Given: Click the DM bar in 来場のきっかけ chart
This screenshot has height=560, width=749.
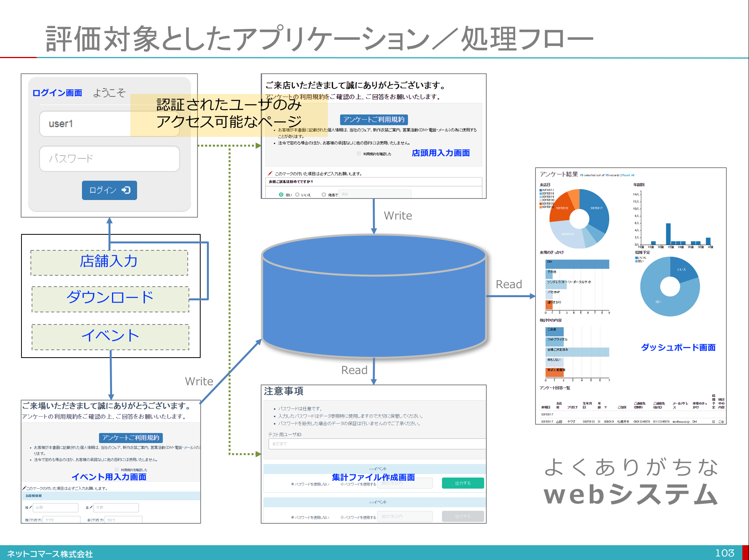Looking at the screenshot, I should click(577, 264).
